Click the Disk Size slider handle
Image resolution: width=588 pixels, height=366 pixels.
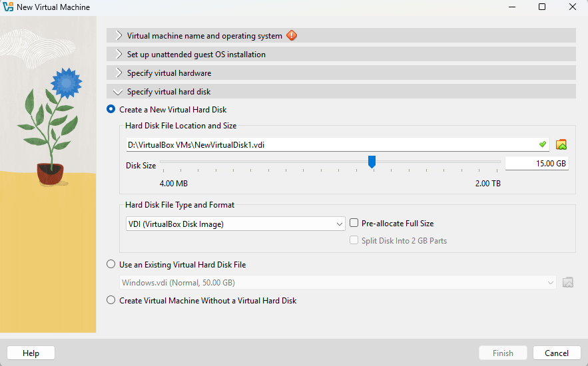(372, 162)
